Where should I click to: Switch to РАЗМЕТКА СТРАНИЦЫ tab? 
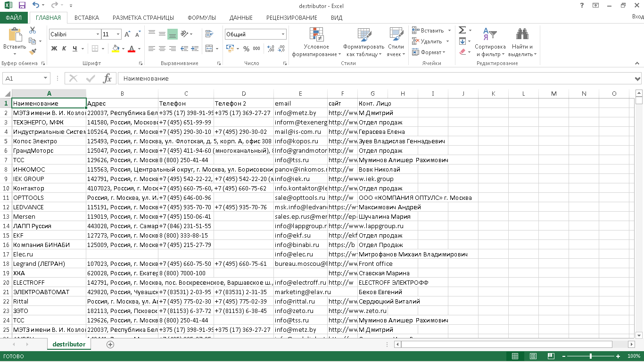pos(143,18)
